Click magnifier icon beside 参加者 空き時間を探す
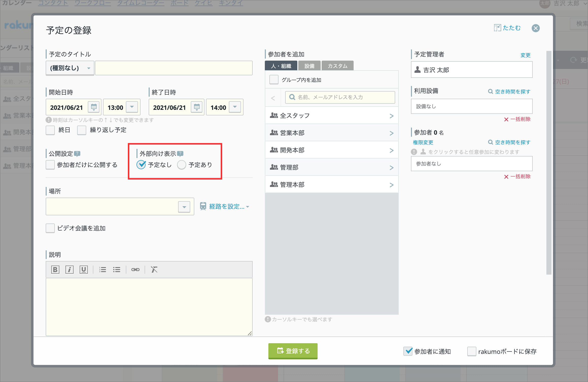This screenshot has width=588, height=382. pos(490,142)
